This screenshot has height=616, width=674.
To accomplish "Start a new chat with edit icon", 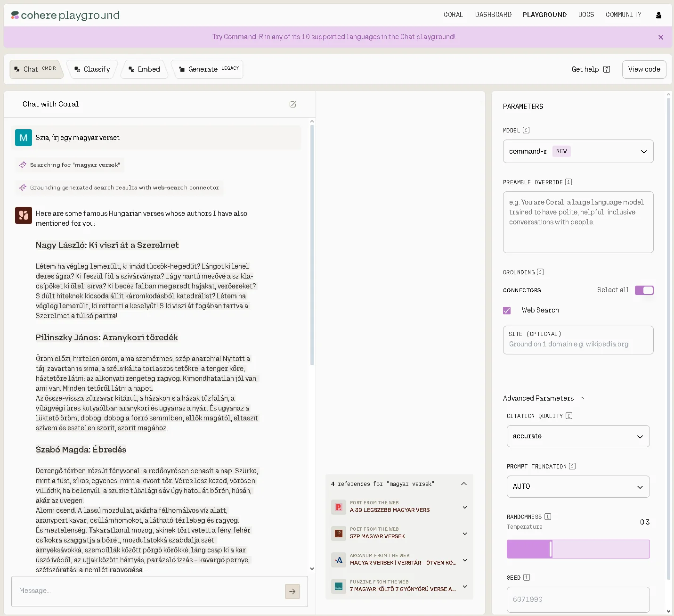I will point(293,104).
